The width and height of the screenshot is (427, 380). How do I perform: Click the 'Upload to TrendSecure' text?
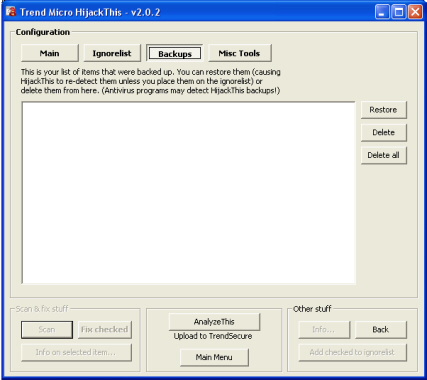pyautogui.click(x=213, y=336)
